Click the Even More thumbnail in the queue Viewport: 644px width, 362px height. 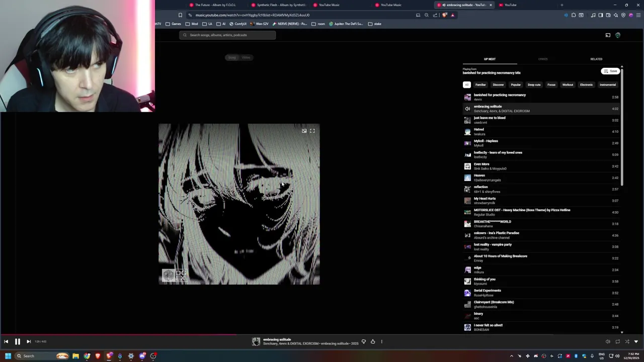(467, 166)
